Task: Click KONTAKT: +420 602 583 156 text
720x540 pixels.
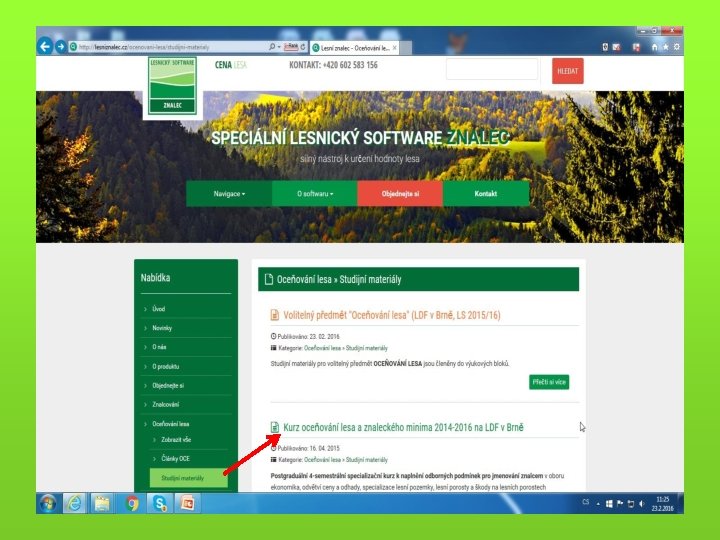Action: (333, 65)
